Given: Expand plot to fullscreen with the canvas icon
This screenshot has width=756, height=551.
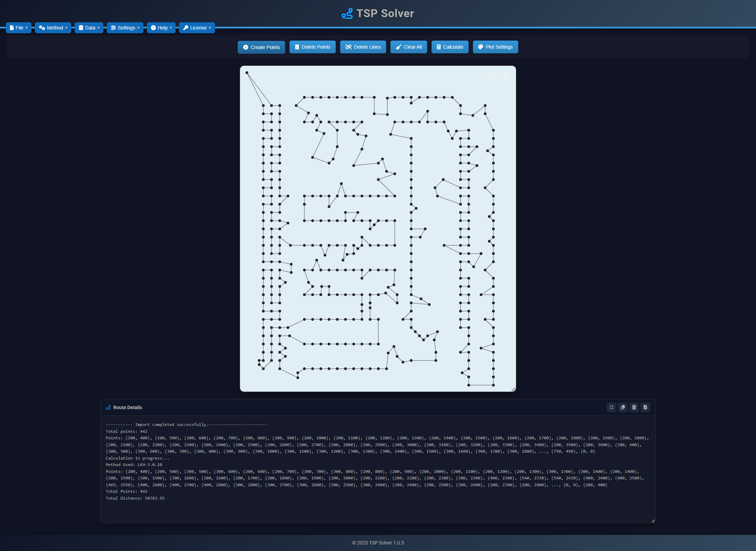Looking at the screenshot, I should [492, 75].
